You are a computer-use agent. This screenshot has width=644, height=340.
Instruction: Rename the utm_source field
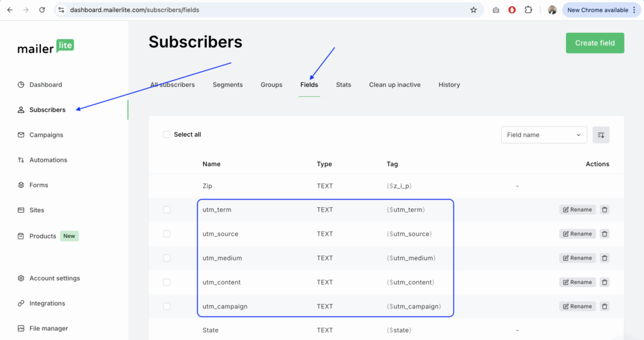click(x=577, y=234)
